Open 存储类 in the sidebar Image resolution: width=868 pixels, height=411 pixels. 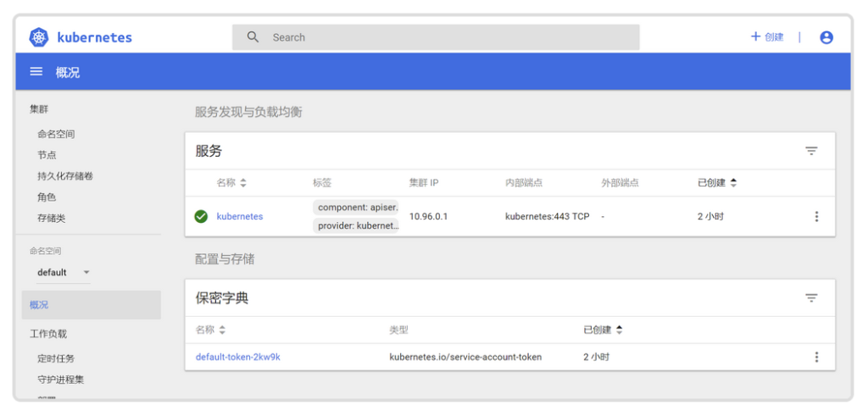(52, 218)
